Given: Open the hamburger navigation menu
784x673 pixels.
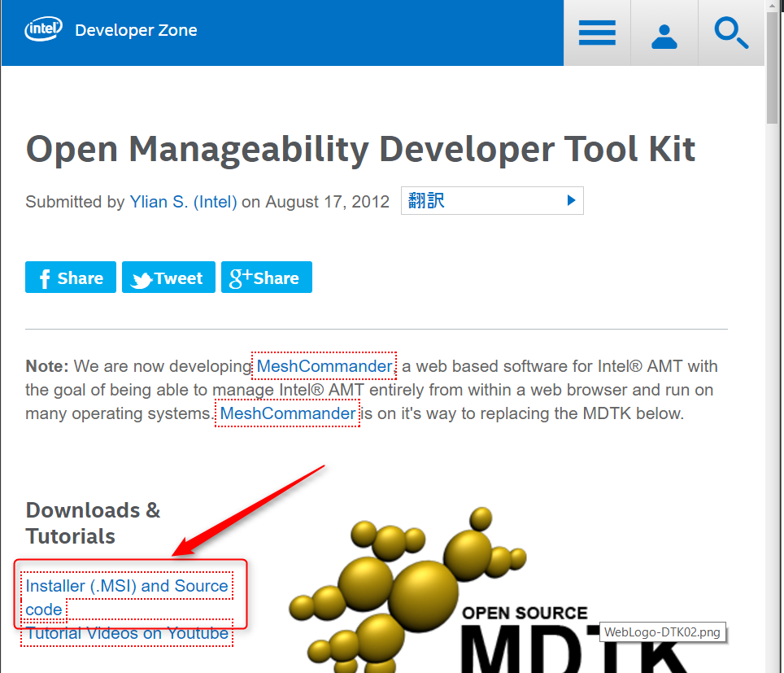Looking at the screenshot, I should point(597,33).
